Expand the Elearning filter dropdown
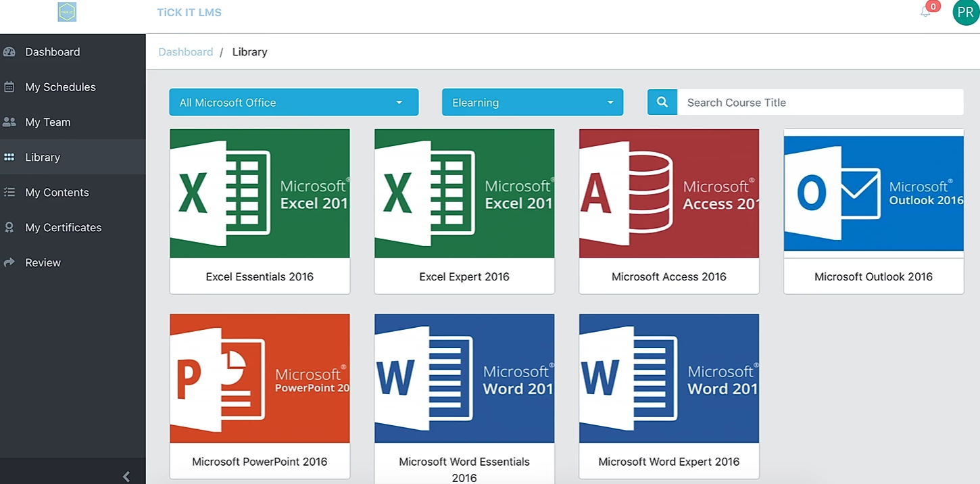Screen dimensions: 980x484 [532, 102]
